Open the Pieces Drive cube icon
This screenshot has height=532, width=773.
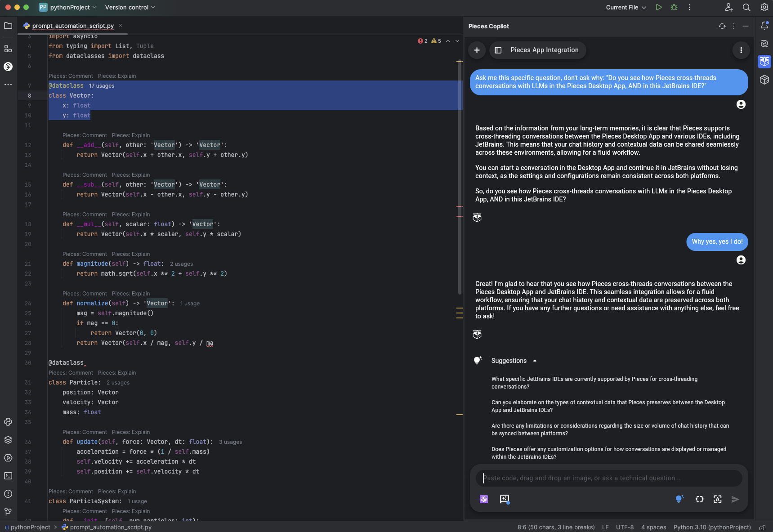[x=764, y=80]
